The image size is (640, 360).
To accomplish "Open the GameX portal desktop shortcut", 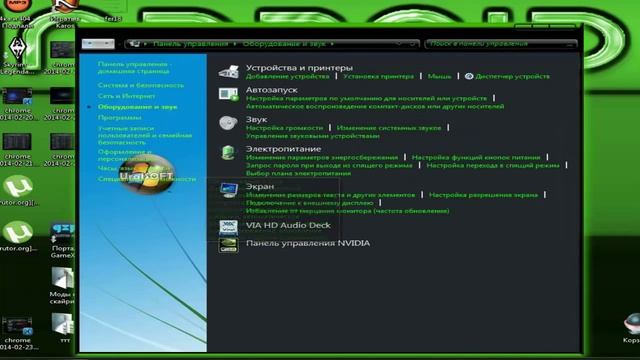I will click(x=63, y=241).
